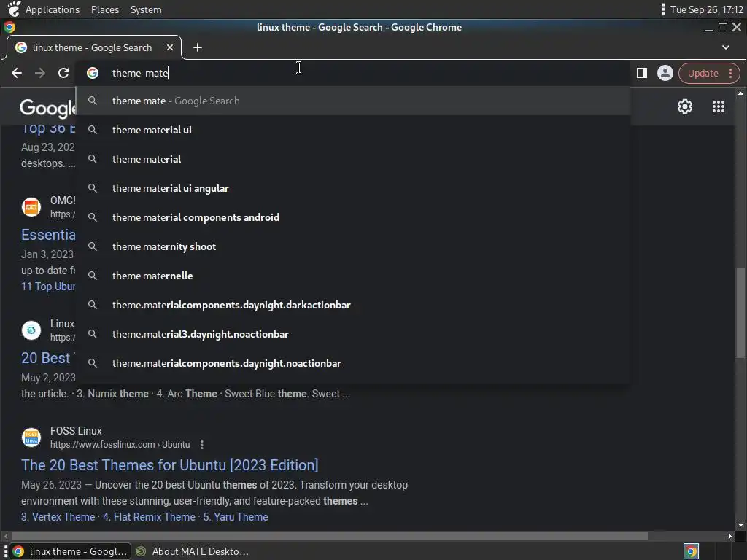This screenshot has width=747, height=560.
Task: Click the FOSS Linux site favicon
Action: tap(31, 437)
